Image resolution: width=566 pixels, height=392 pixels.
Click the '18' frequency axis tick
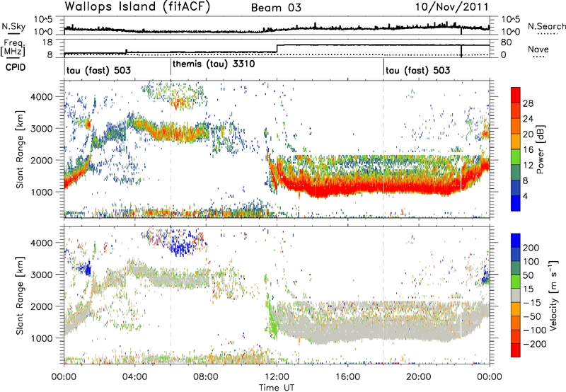[x=47, y=42]
